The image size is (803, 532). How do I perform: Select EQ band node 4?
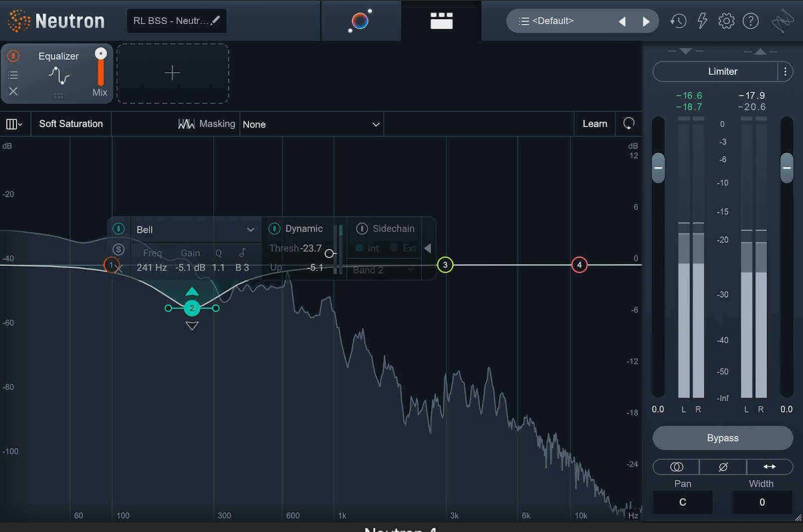579,265
